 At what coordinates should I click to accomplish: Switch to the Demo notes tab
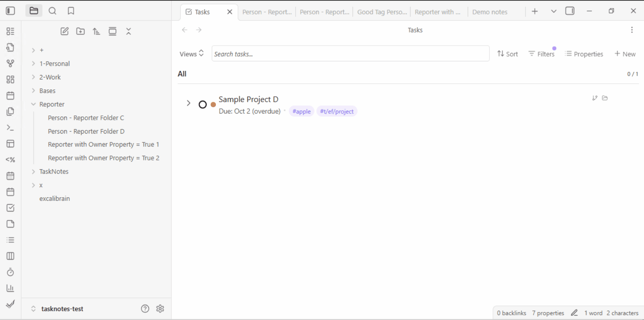tap(489, 12)
